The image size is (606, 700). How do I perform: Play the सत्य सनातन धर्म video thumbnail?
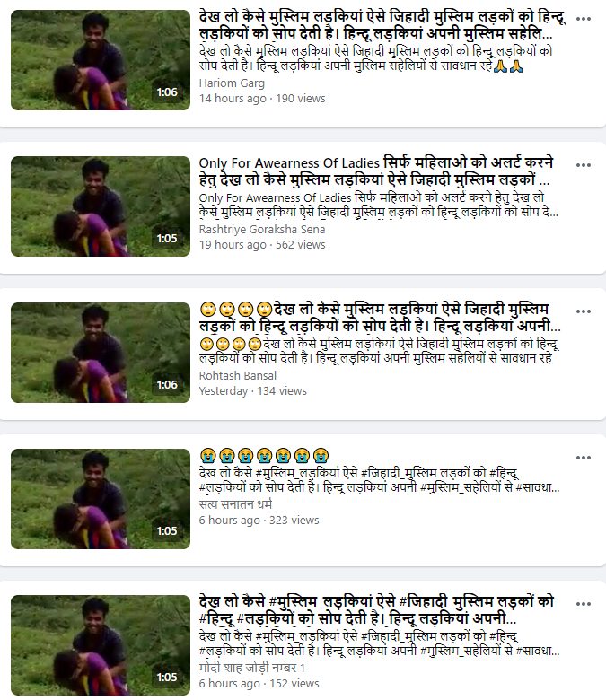101,499
